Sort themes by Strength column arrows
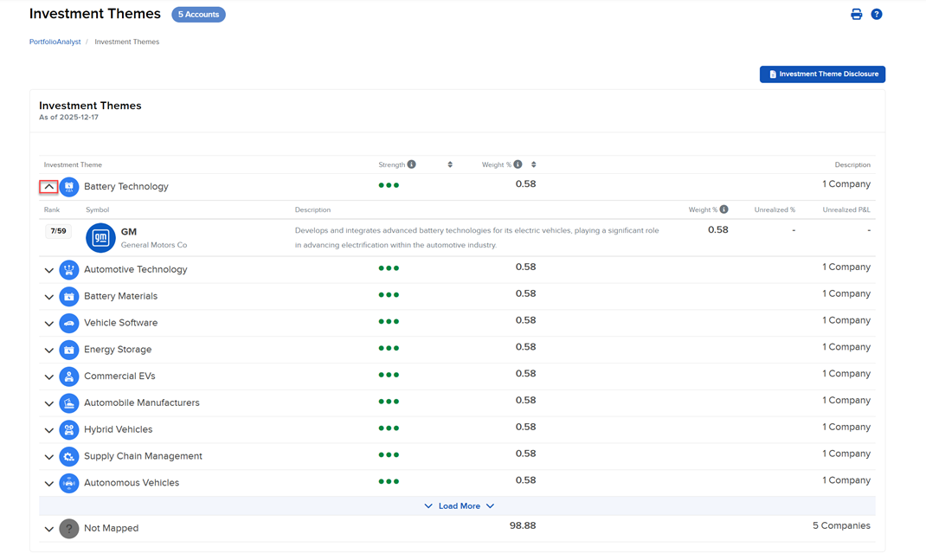 click(x=450, y=164)
